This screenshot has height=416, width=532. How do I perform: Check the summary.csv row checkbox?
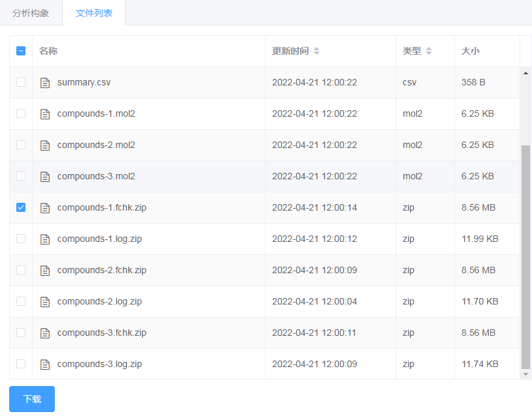(x=21, y=82)
